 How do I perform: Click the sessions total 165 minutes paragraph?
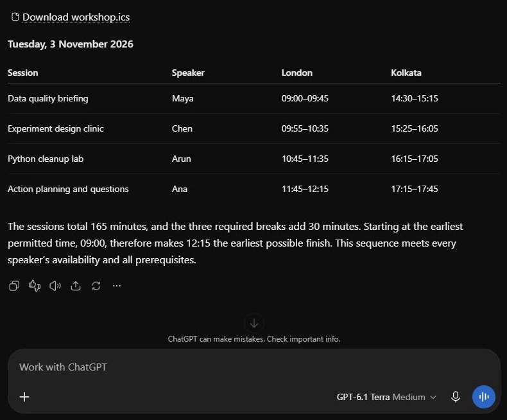[236, 243]
